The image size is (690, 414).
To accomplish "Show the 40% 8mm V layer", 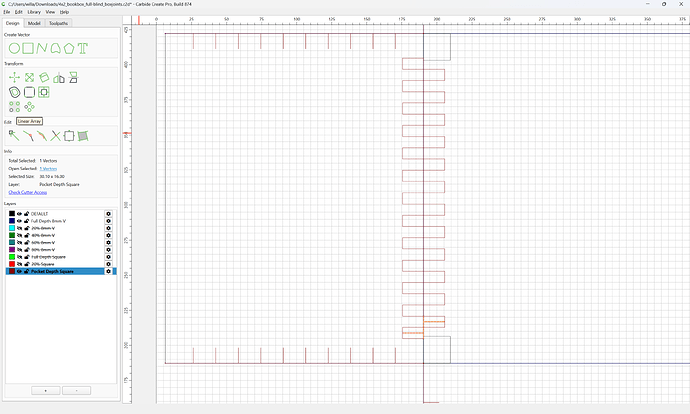I will click(19, 235).
